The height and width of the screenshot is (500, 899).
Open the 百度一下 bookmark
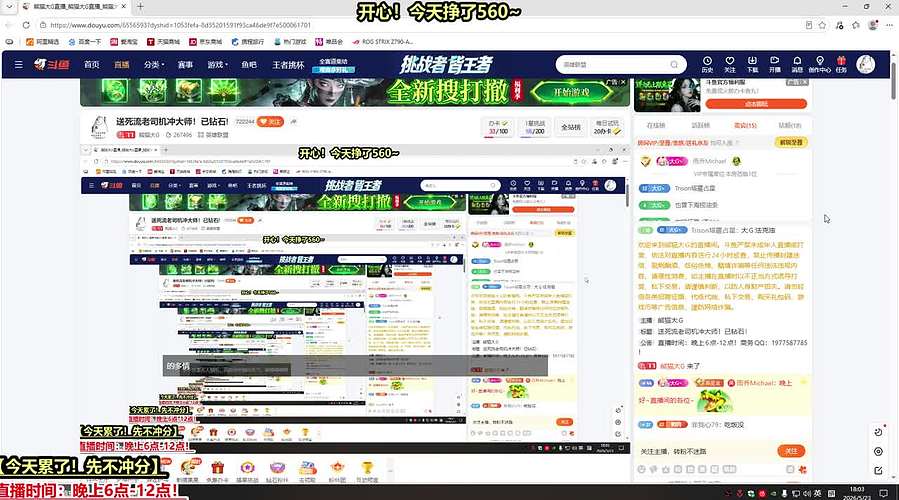coord(85,42)
